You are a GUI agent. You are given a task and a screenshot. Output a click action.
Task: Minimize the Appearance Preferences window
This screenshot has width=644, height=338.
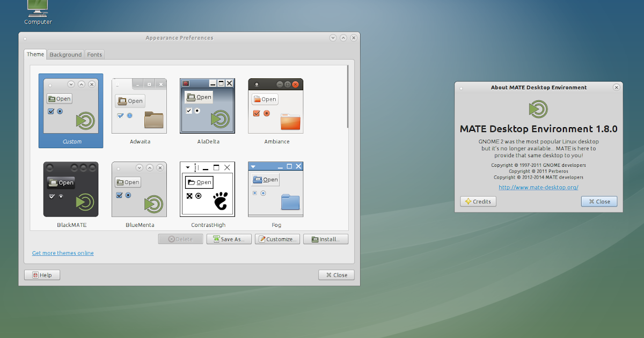333,38
